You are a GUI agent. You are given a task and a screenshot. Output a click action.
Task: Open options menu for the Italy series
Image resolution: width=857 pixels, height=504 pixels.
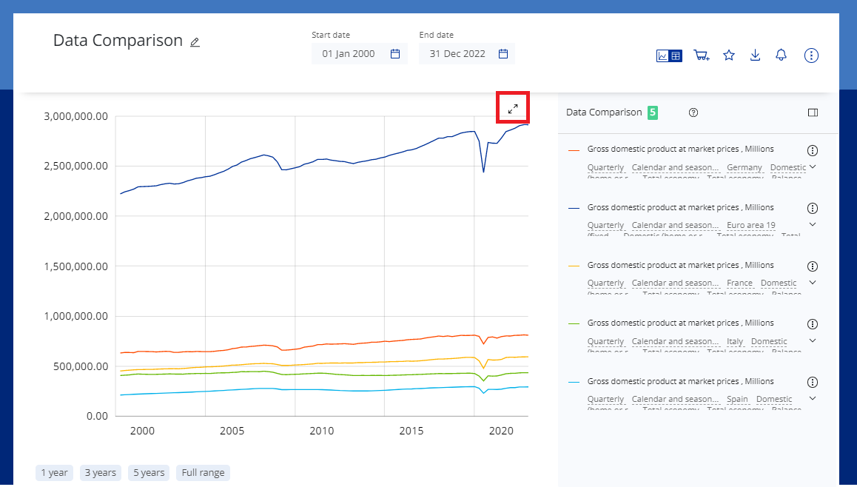(x=812, y=323)
